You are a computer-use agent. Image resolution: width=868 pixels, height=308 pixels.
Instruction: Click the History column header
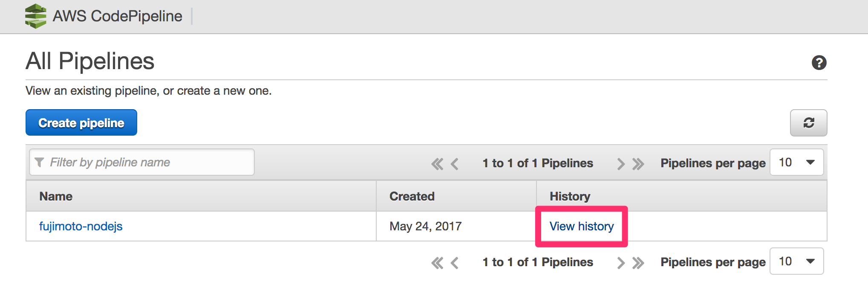pos(569,196)
